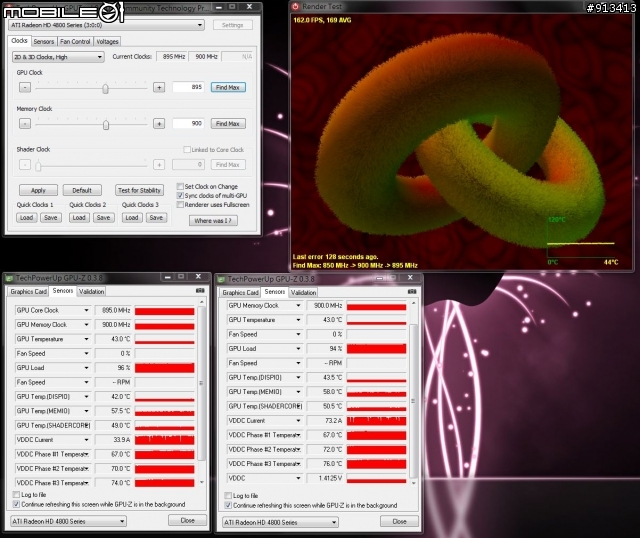Click the camera screenshot icon in right GPU-Z window
Image resolution: width=640 pixels, height=538 pixels.
(412, 291)
